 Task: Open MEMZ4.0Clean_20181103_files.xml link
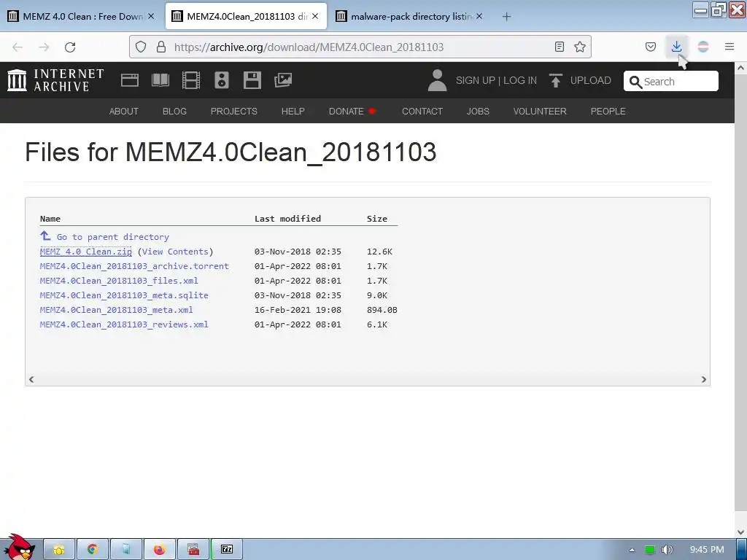point(119,281)
